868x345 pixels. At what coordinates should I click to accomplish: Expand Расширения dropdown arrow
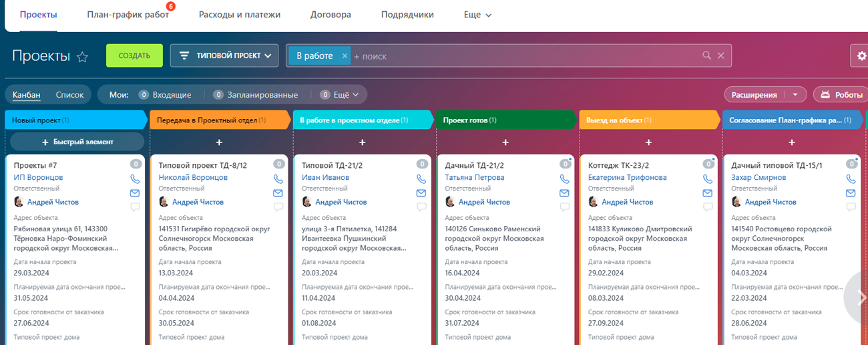coord(795,95)
